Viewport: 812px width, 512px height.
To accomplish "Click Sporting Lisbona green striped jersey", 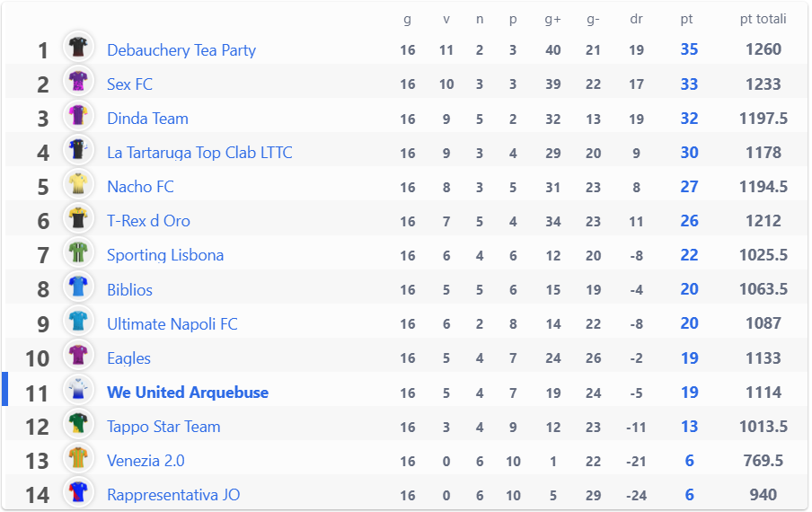I will pos(78,252).
